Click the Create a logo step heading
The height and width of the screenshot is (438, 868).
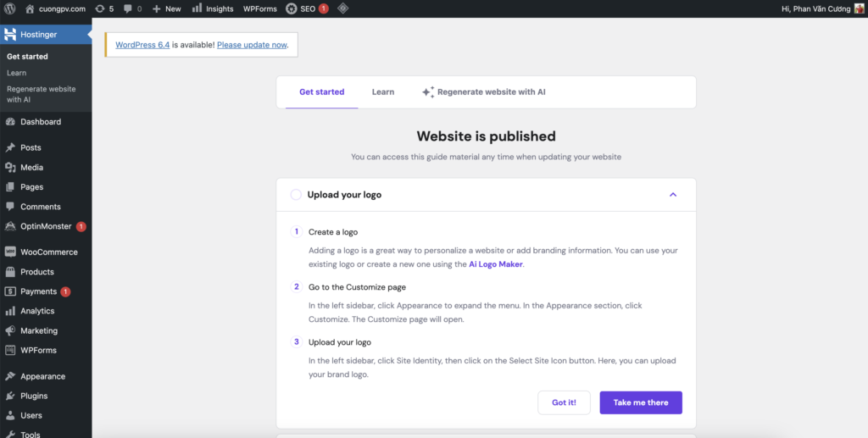click(x=333, y=232)
